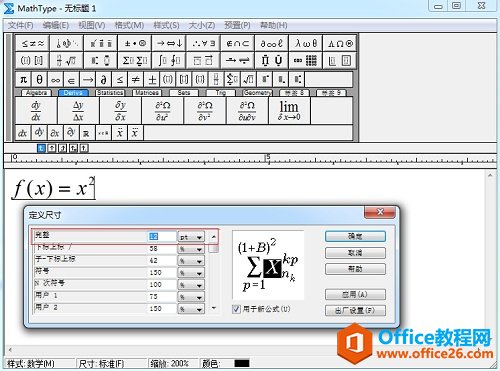
Task: Open the unit dropdown for value 58
Action: [x=191, y=249]
